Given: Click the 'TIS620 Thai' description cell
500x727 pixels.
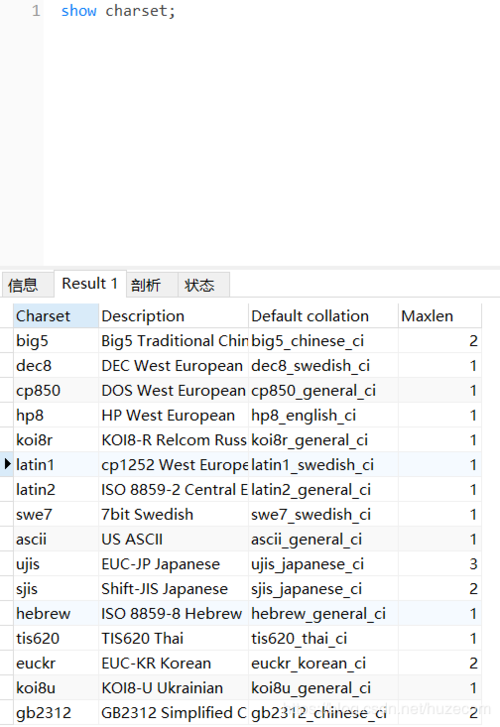Looking at the screenshot, I should 173,638.
